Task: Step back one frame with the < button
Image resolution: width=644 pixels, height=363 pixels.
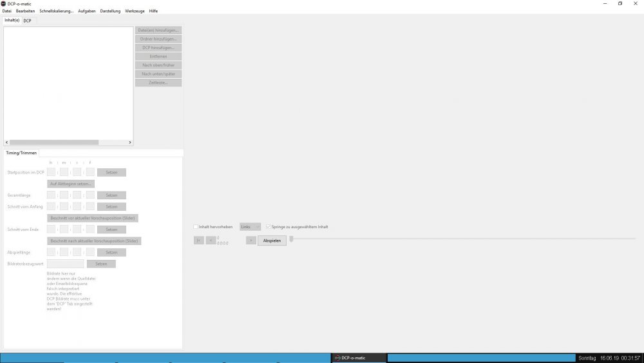Action: click(211, 240)
